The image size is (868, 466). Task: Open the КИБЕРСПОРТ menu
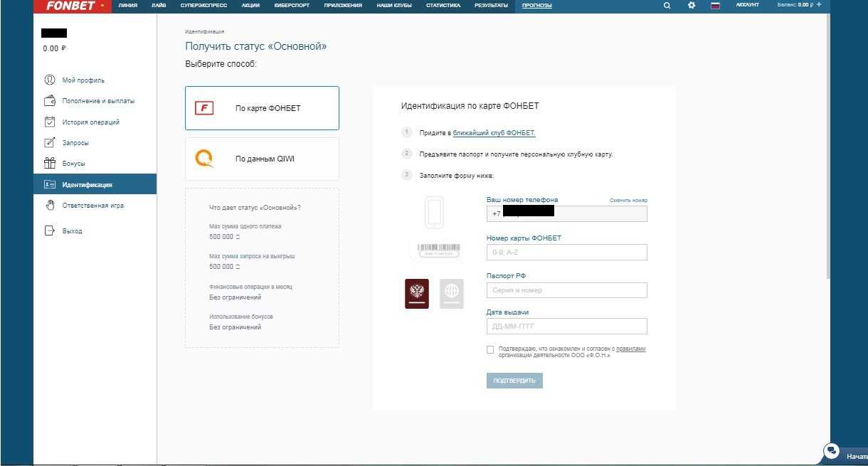[292, 5]
